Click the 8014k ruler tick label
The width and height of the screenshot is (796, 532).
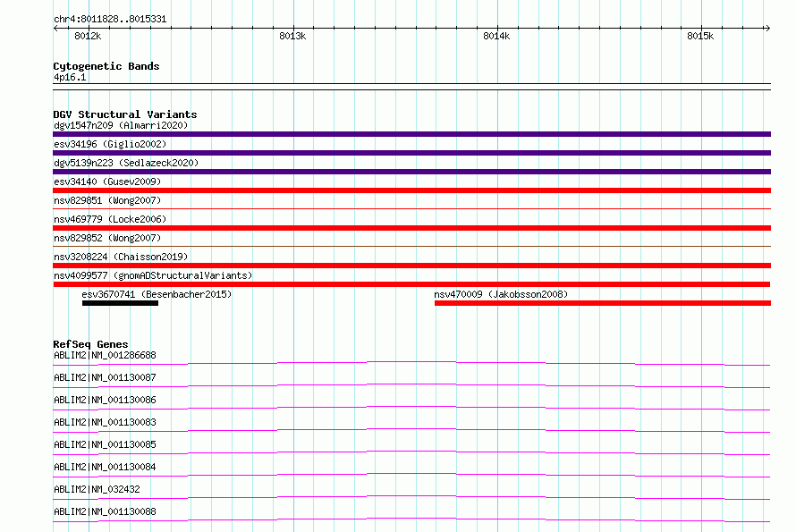(496, 36)
